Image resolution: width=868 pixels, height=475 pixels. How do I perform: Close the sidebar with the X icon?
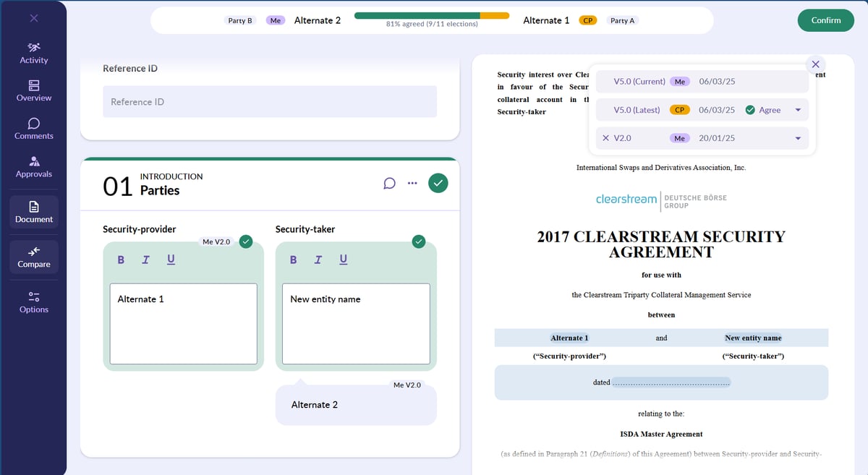point(34,18)
